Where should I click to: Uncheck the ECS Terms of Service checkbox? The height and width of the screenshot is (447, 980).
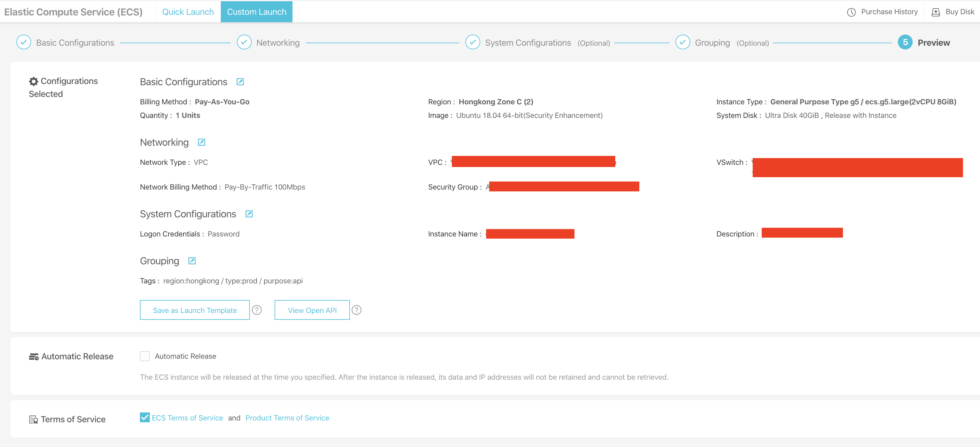(x=145, y=417)
